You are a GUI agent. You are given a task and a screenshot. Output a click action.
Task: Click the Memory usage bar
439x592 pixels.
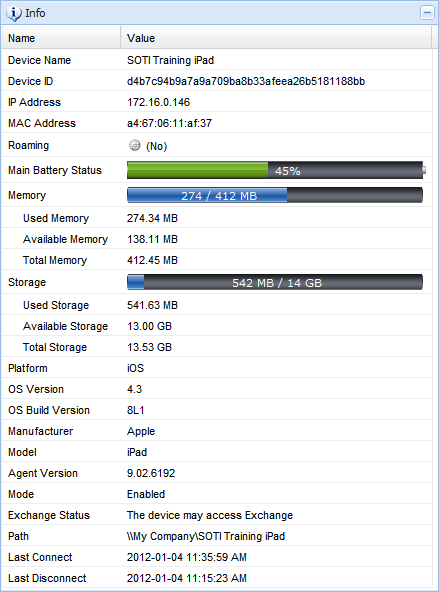[x=275, y=195]
